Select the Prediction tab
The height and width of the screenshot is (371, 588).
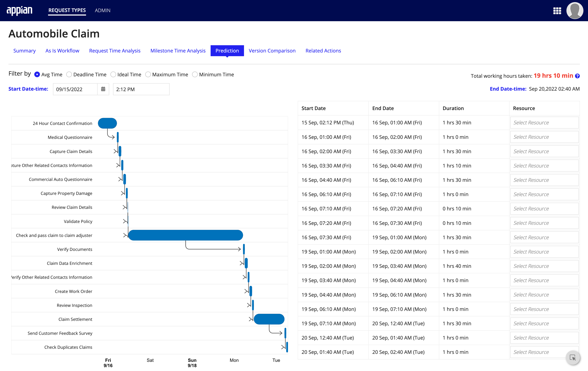point(227,51)
